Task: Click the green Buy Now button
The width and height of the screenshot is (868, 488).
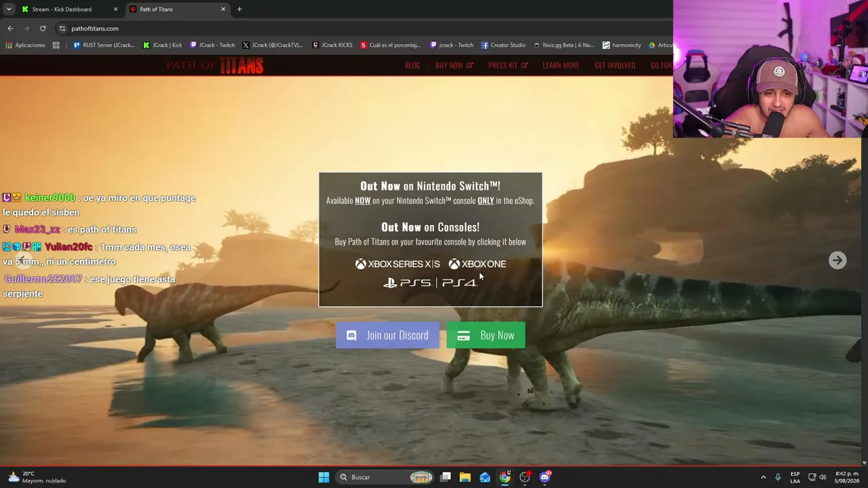Action: (486, 335)
